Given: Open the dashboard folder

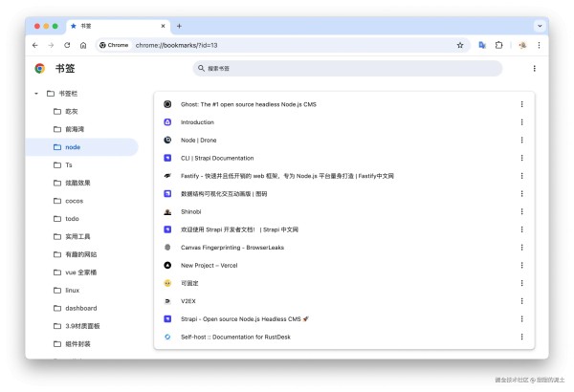Looking at the screenshot, I should 75,308.
